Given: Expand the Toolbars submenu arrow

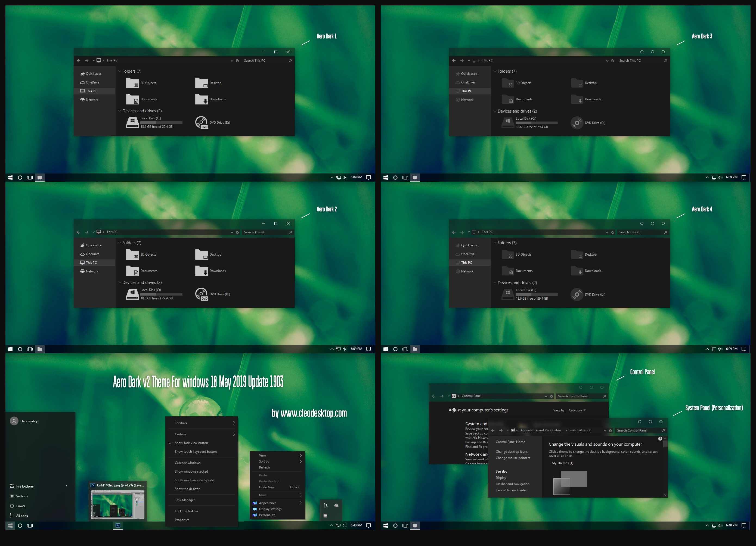Looking at the screenshot, I should point(233,423).
